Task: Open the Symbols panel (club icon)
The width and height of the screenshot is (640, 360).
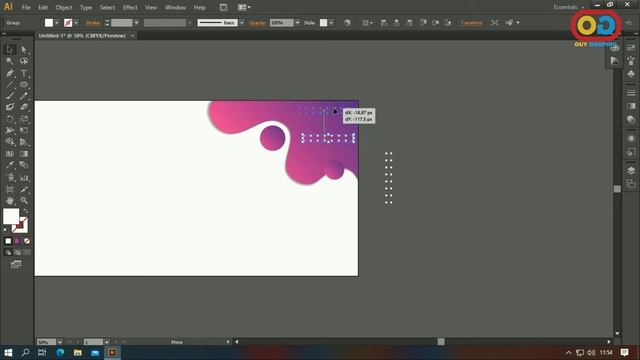Action: click(x=631, y=74)
